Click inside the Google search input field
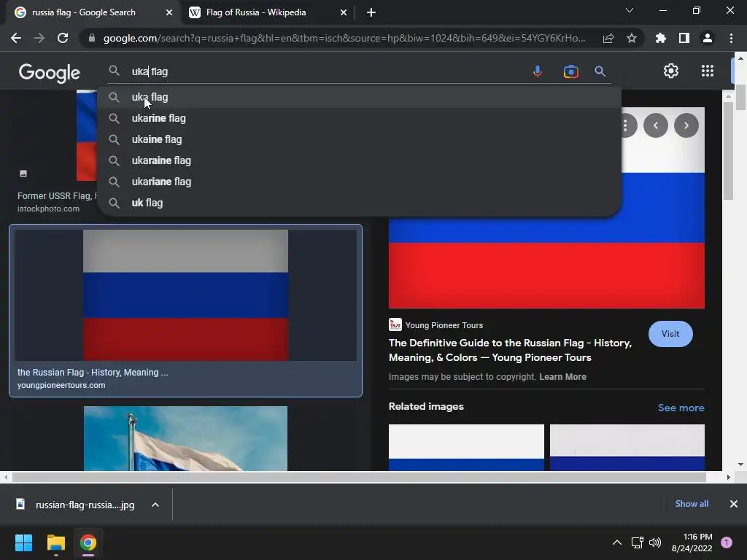This screenshot has width=747, height=560. [x=329, y=71]
